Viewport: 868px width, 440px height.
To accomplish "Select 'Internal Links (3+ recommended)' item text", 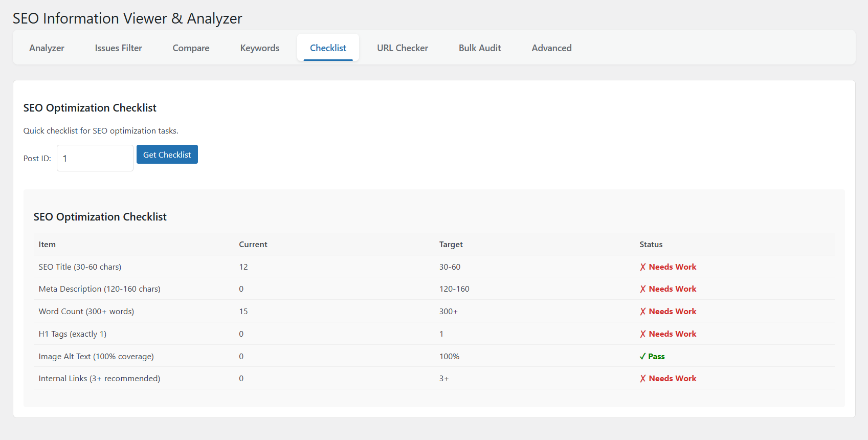I will point(99,379).
